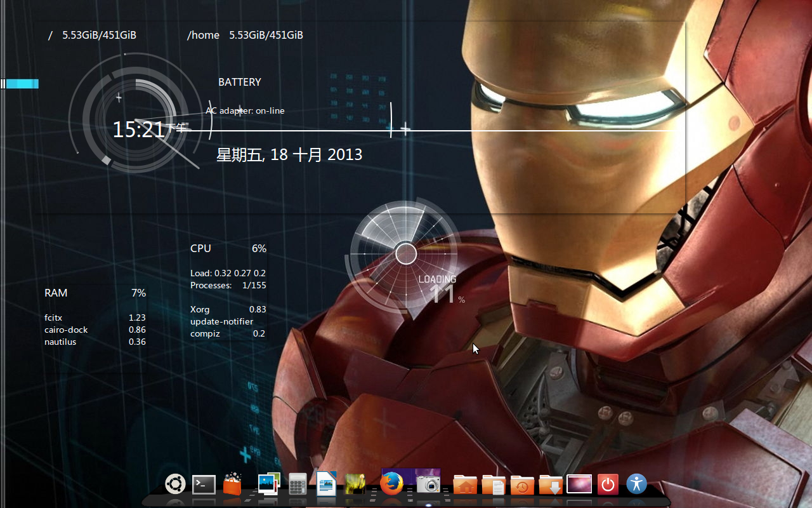Click the 6% CPU usage value

click(259, 248)
